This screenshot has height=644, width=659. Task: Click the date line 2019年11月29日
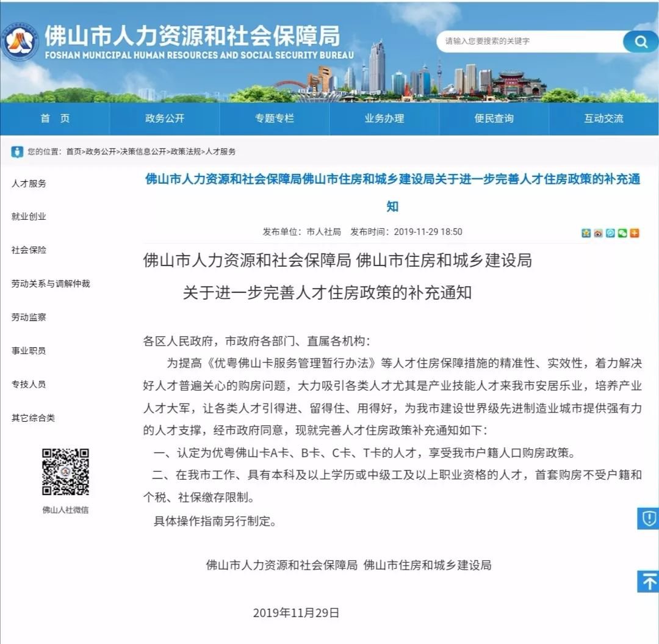pos(297,613)
